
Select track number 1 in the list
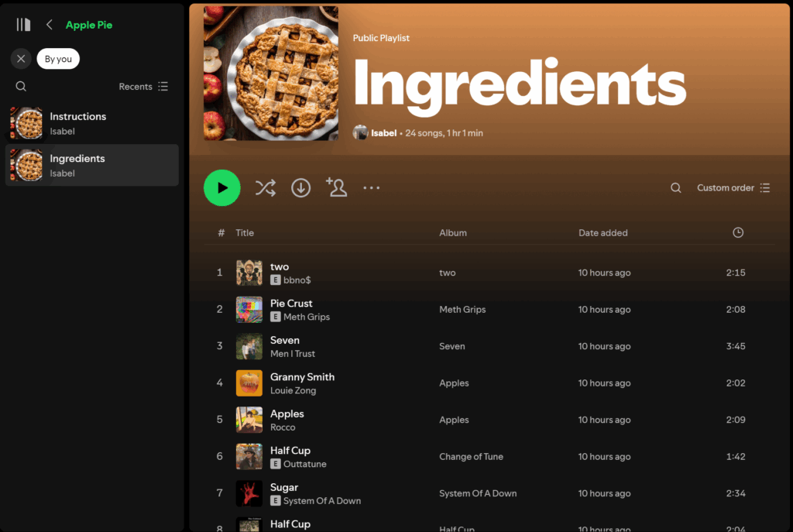[x=219, y=273]
